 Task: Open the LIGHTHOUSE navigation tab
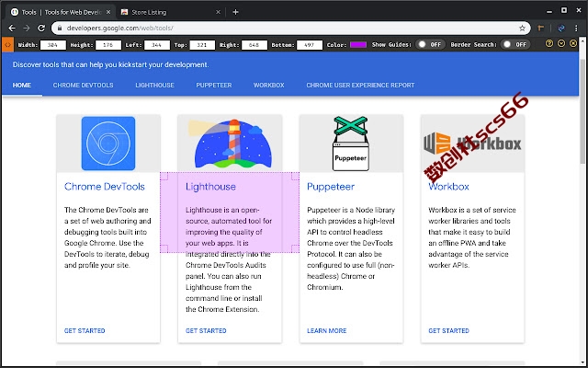click(155, 86)
